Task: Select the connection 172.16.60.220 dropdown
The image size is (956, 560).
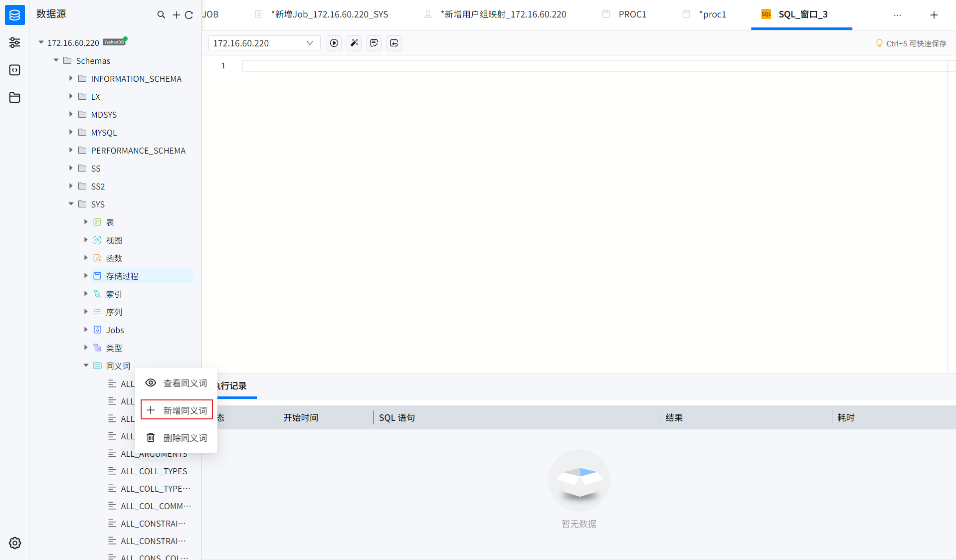Action: [x=264, y=43]
